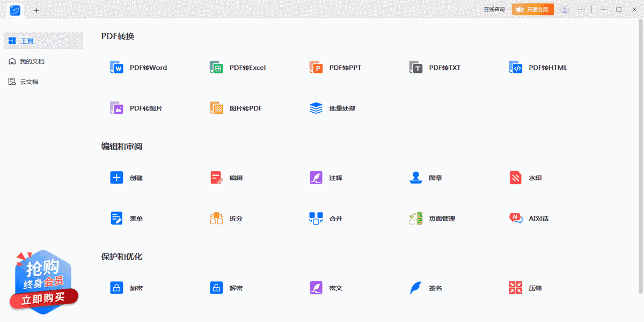Click the 开通会员 button
Screen dimensions: 644x322
tap(532, 9)
